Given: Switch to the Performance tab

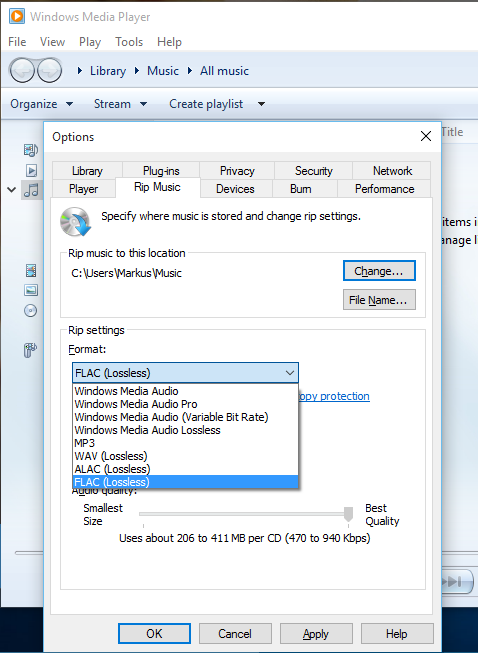Looking at the screenshot, I should click(x=384, y=189).
